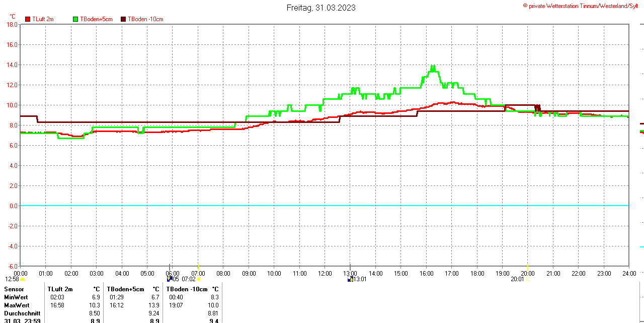Click the Sensor header in statistics table
Viewport: 644px width, 323px height.
pyautogui.click(x=14, y=289)
